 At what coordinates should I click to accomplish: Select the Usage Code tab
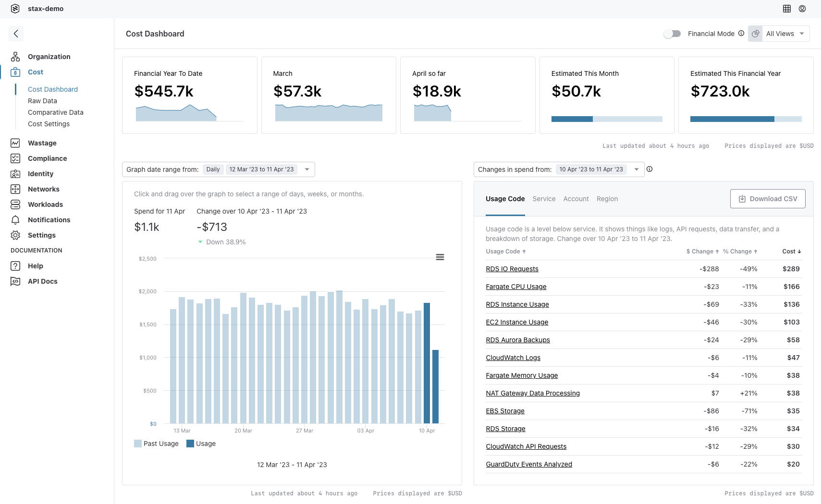[505, 199]
